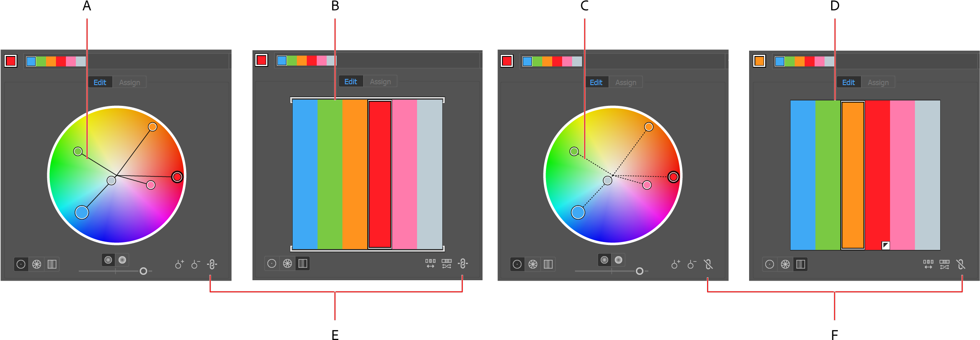
Task: Click the Assign tab in the red-selected color bars panel
Action: 380,81
